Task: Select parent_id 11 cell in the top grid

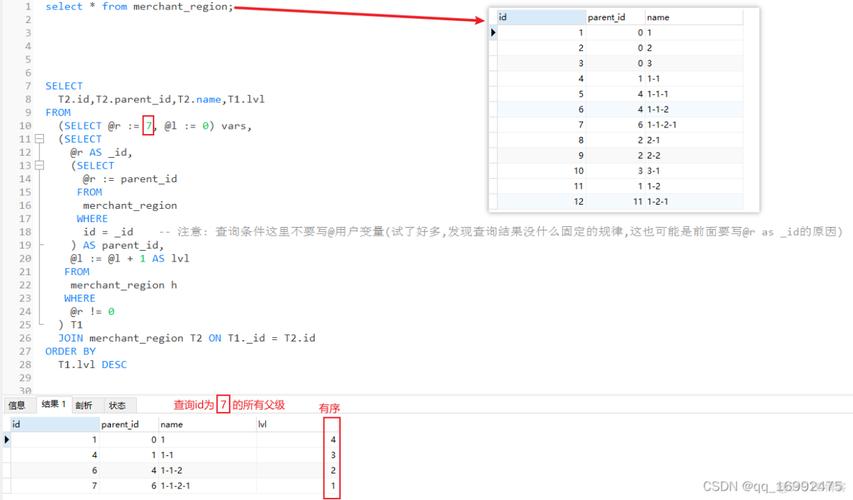Action: pyautogui.click(x=615, y=201)
